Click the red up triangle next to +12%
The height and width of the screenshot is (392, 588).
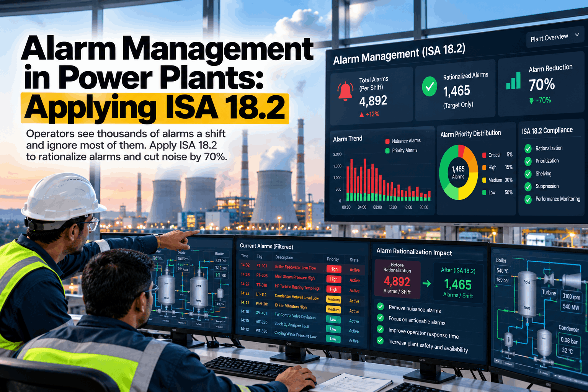(x=362, y=114)
